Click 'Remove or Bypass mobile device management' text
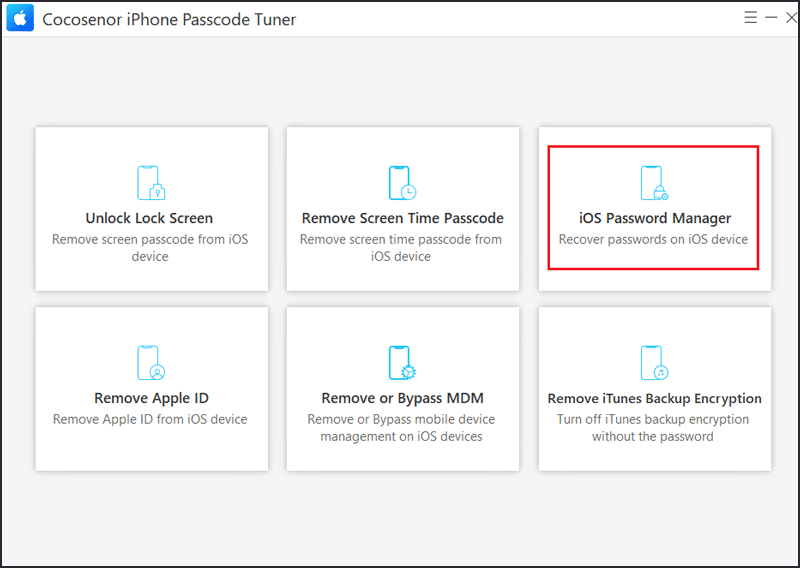The width and height of the screenshot is (800, 568). pos(401,428)
